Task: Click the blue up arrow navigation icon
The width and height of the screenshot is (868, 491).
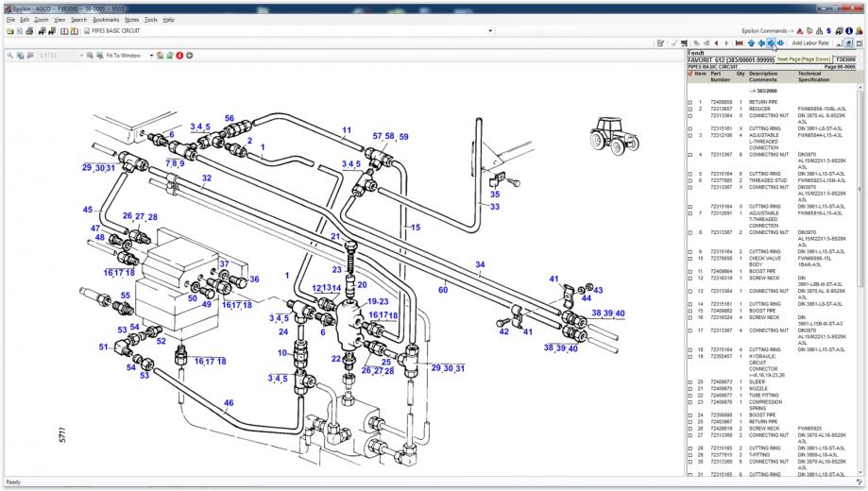Action: [x=751, y=43]
